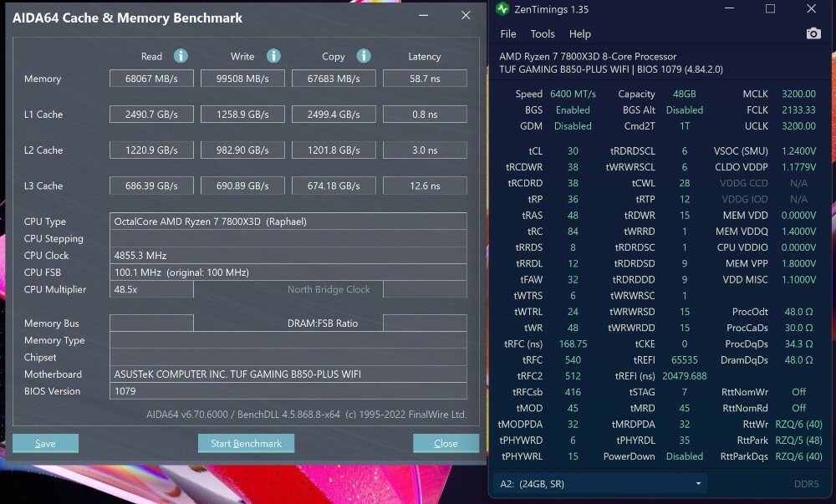Image resolution: width=836 pixels, height=504 pixels.
Task: Click CPU FSB value 100.1 MHz
Action: 288,272
